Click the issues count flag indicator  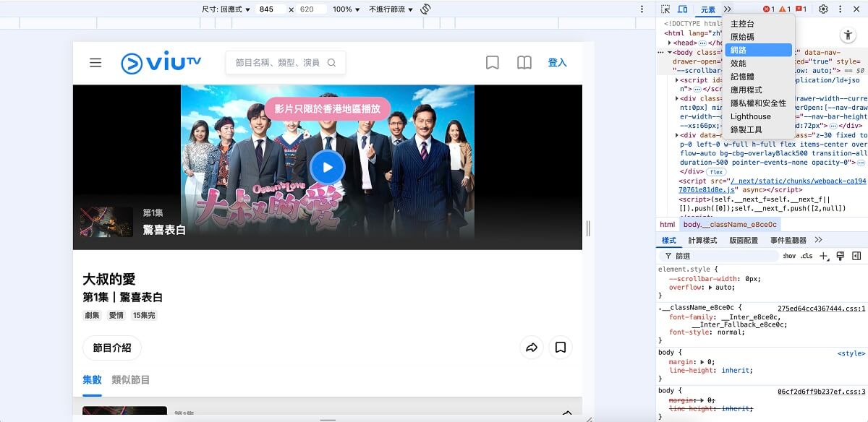pyautogui.click(x=801, y=9)
